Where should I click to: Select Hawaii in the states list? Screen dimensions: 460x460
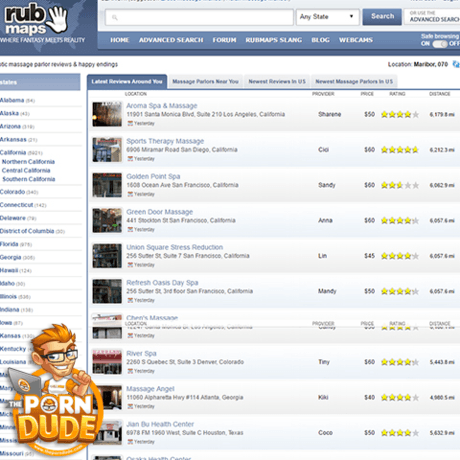click(x=9, y=270)
